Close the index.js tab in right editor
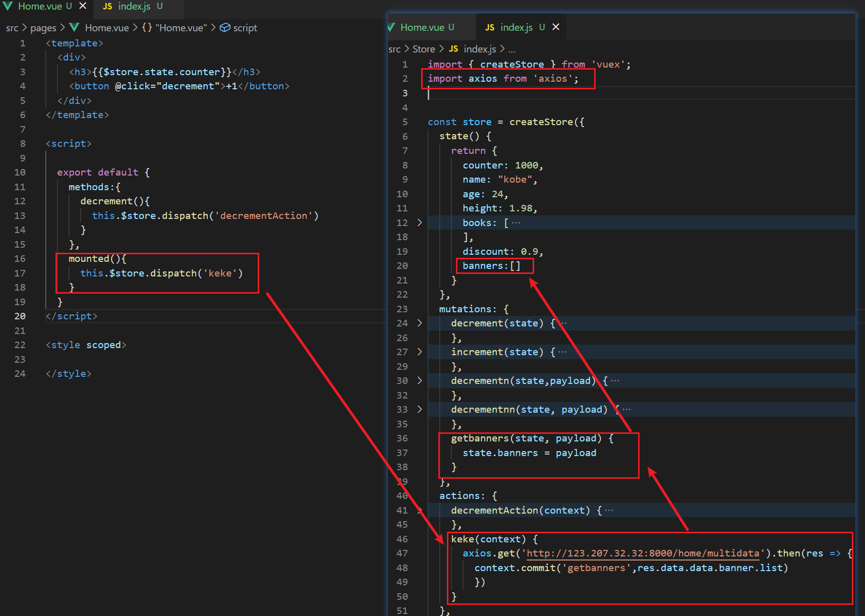 tap(556, 27)
